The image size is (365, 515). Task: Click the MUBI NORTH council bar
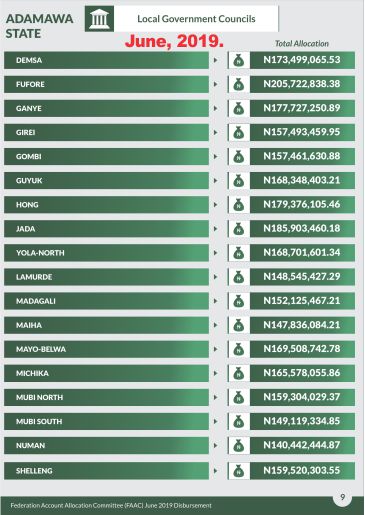[x=106, y=397]
